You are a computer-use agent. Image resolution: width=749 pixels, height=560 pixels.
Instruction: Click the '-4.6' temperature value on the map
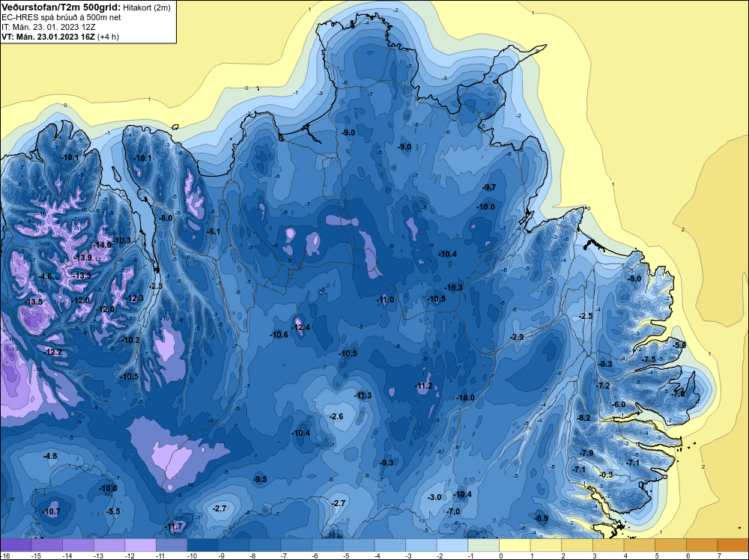45,276
